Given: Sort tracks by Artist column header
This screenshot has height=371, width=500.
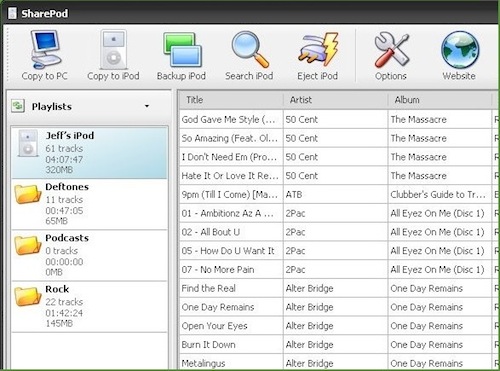Looking at the screenshot, I should point(335,100).
